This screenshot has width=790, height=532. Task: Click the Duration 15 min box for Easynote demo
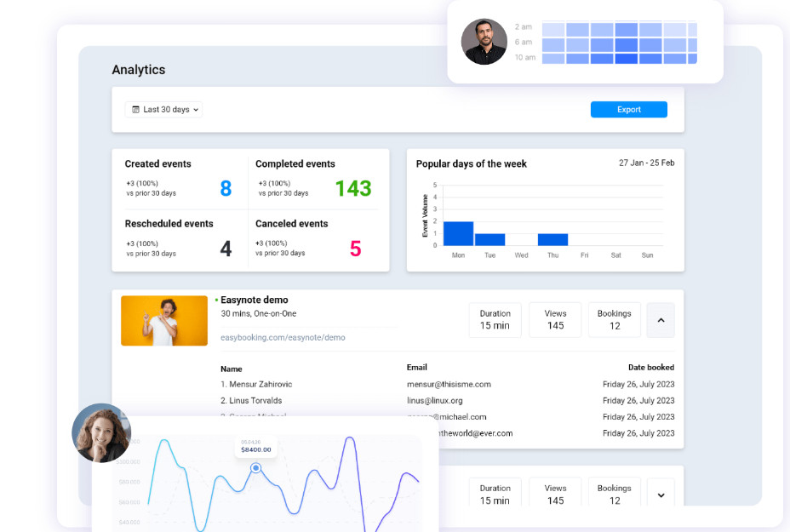pyautogui.click(x=495, y=320)
